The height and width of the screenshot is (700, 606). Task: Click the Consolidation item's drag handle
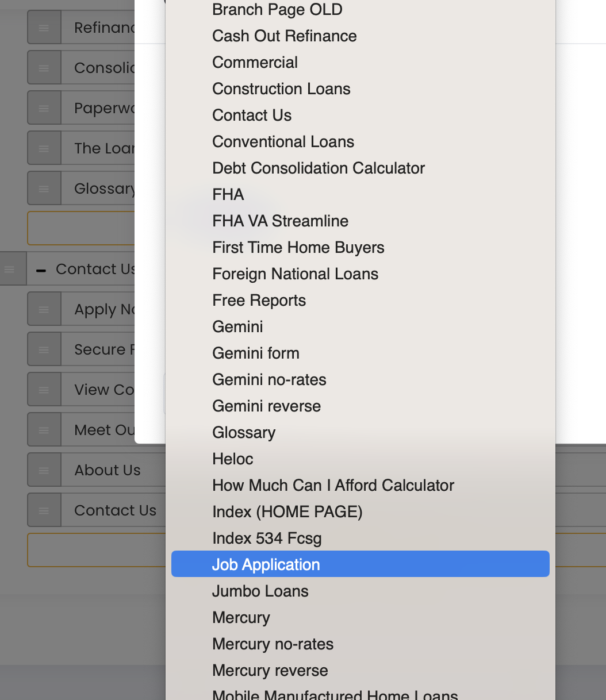(x=44, y=68)
